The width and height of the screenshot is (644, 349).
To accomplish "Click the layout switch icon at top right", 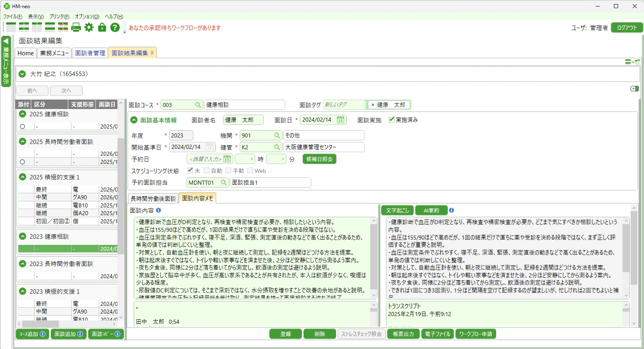I will coord(633,62).
